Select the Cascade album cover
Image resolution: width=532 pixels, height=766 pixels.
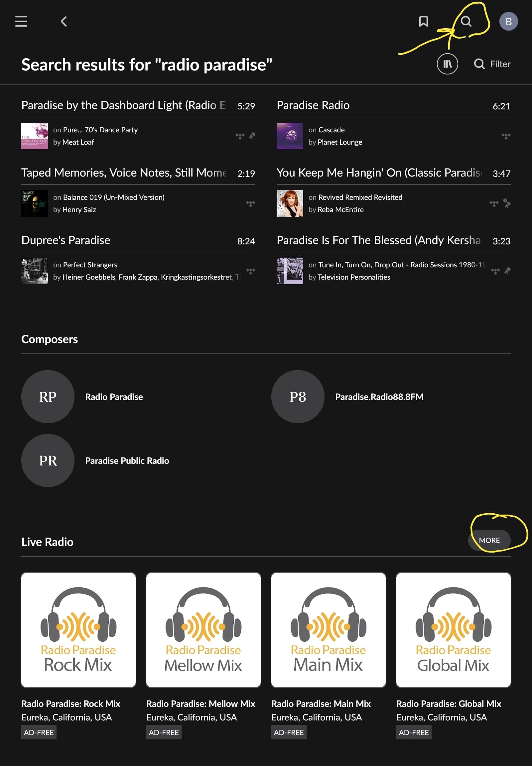290,136
